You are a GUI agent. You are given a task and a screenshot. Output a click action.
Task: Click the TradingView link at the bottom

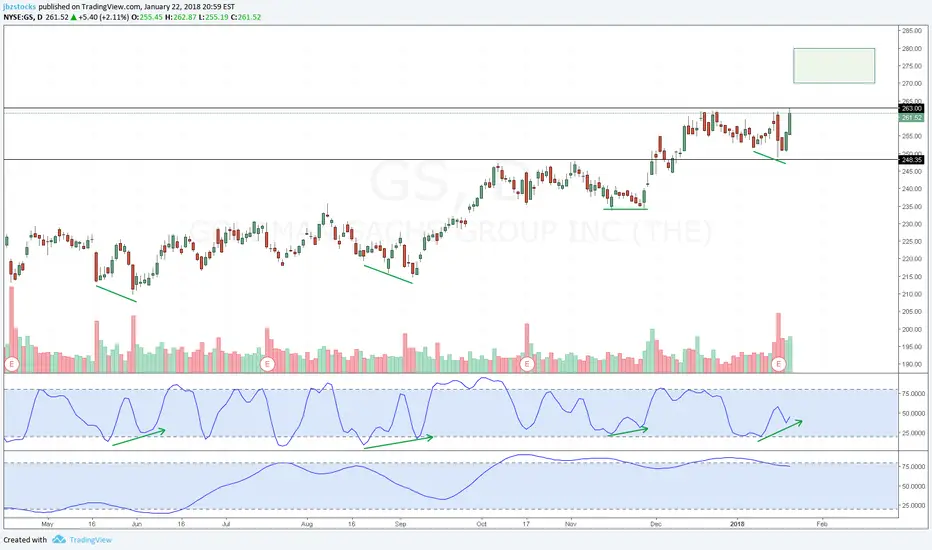[90, 540]
